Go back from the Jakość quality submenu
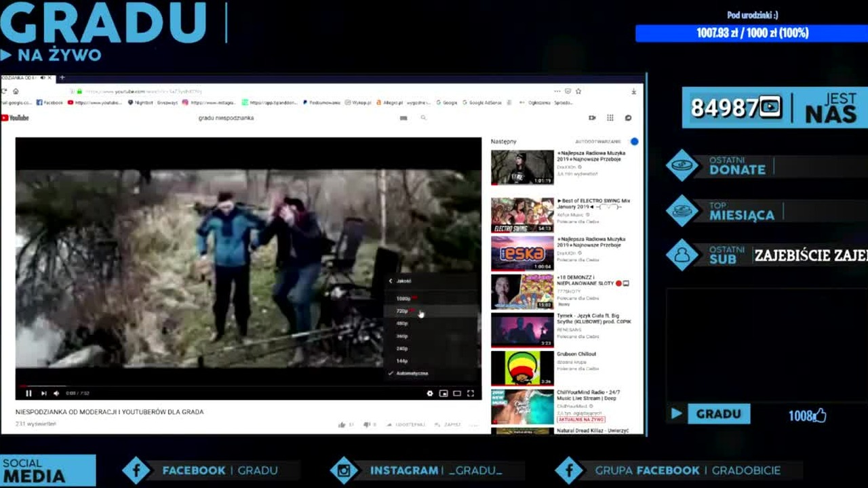 tap(400, 281)
